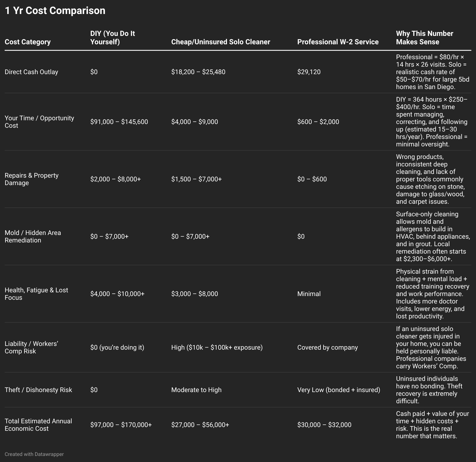
Task: Click the Minimal health cost cell
Action: point(309,294)
